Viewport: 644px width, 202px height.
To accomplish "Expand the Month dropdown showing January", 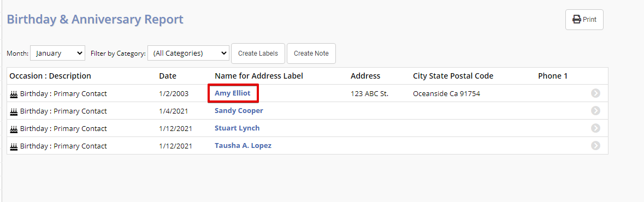I will pos(58,53).
